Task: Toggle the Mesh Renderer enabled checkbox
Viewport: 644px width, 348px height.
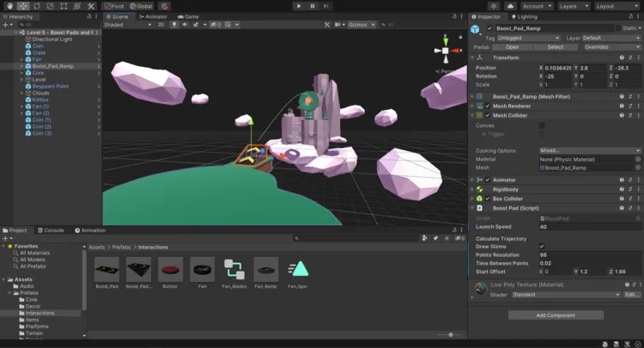Action: [488, 107]
